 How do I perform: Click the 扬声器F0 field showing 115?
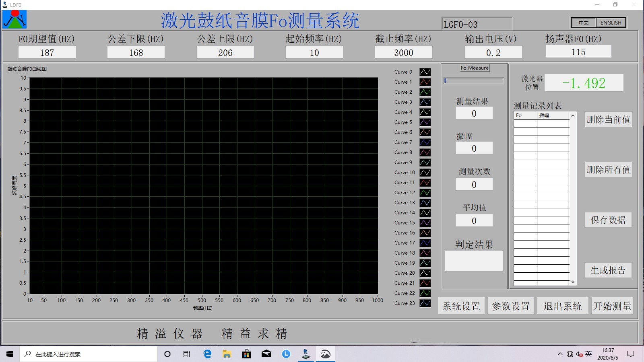point(578,52)
